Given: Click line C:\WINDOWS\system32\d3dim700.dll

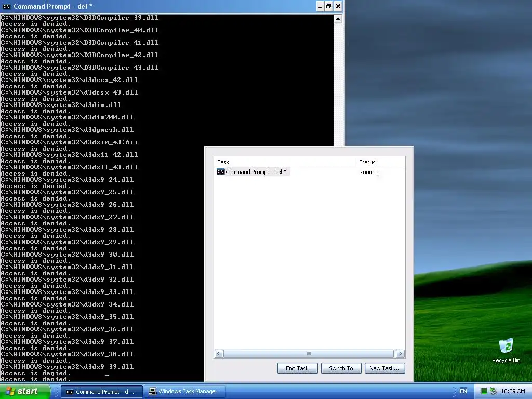Looking at the screenshot, I should pyautogui.click(x=67, y=117).
